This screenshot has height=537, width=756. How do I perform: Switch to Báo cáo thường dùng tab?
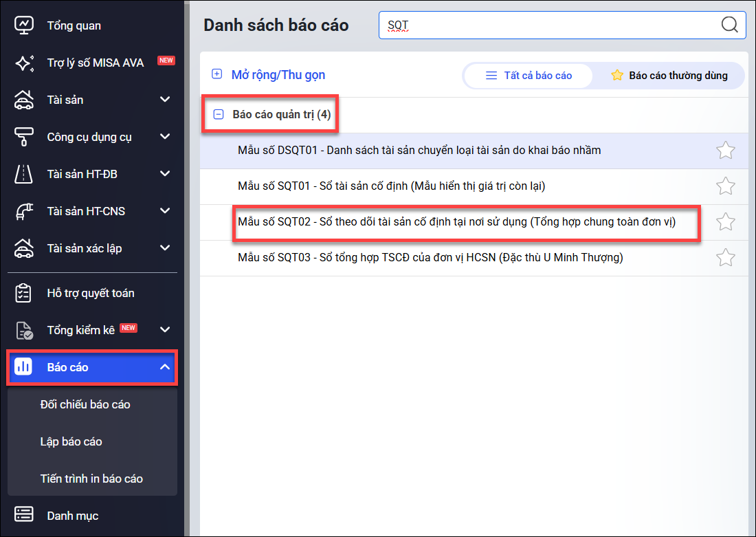coord(669,76)
